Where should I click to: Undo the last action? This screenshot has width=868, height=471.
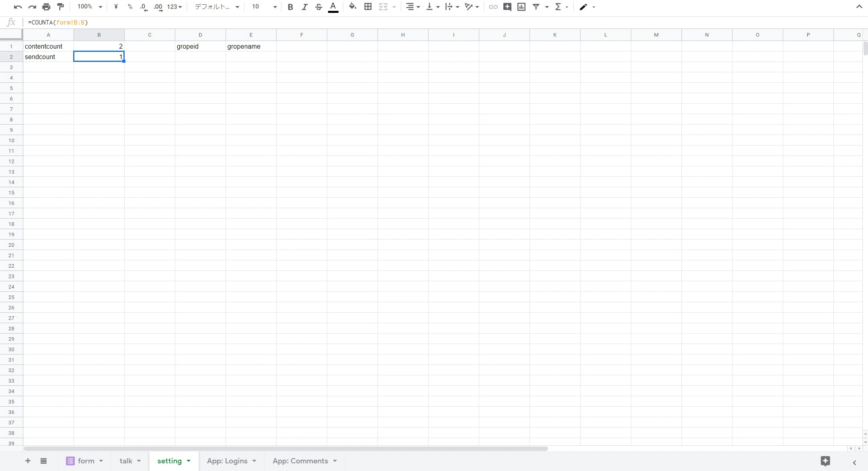point(18,7)
